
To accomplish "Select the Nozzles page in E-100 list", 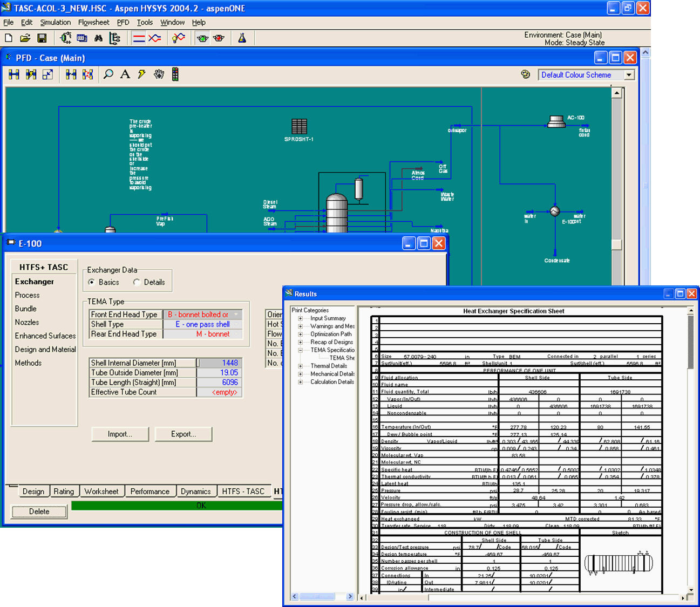I will coord(27,322).
